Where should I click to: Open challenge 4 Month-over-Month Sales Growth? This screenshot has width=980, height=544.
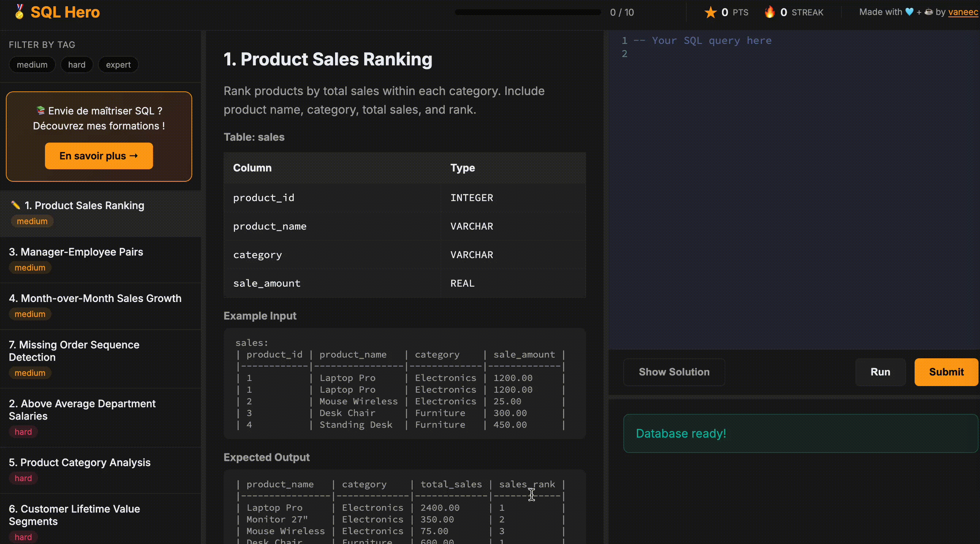click(x=95, y=298)
